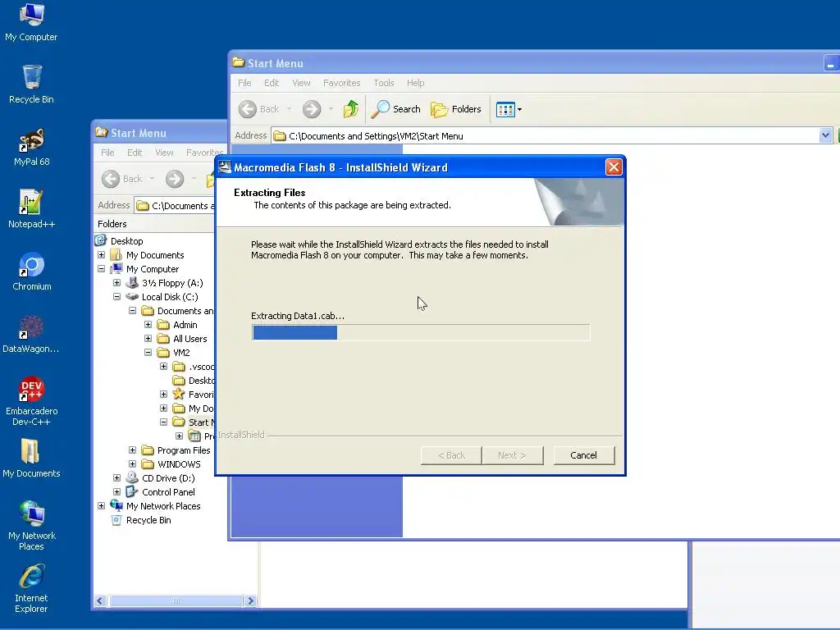Select Recycle Bin in folder tree

[x=148, y=520]
